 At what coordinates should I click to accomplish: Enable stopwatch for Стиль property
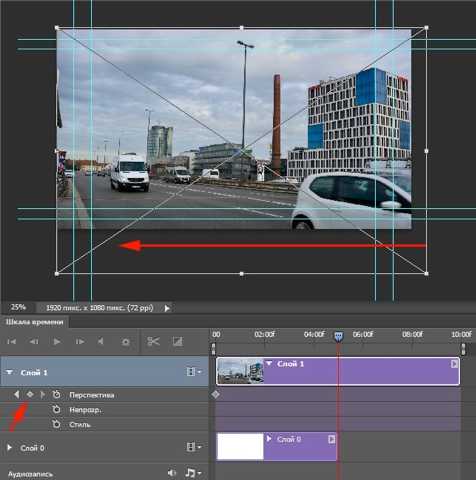tap(56, 424)
